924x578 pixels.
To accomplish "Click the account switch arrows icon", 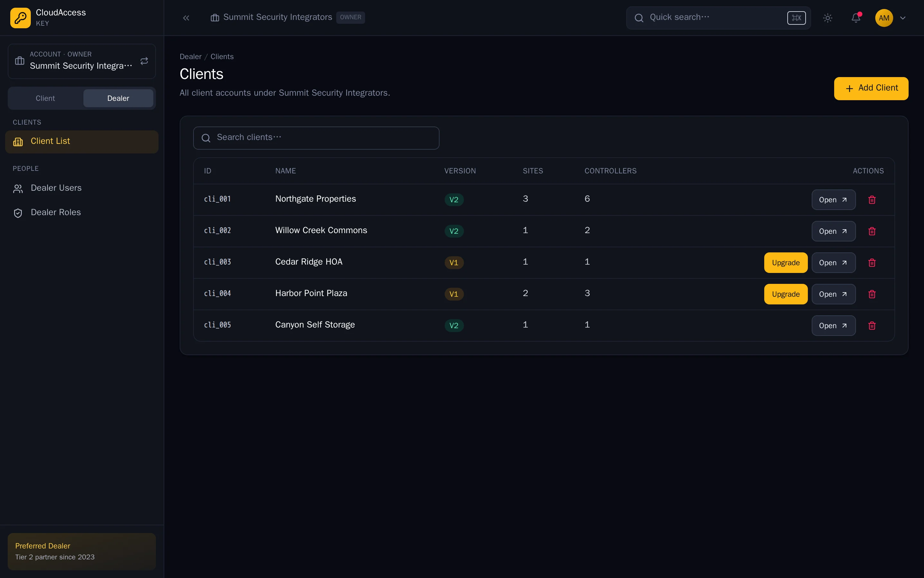I will tap(144, 61).
